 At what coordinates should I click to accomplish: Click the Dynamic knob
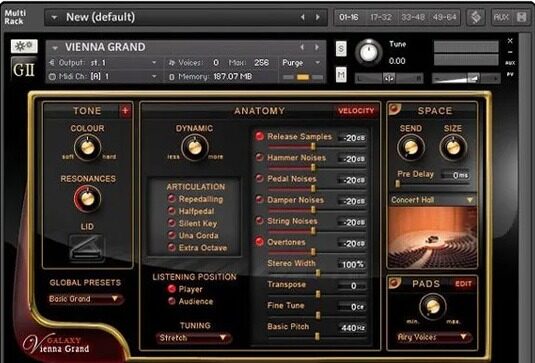195,147
